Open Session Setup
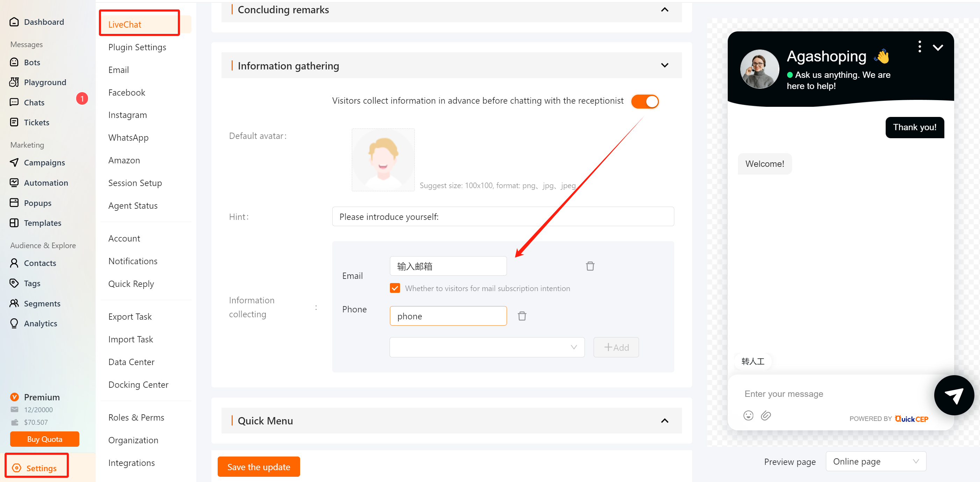This screenshot has height=482, width=980. pos(135,183)
